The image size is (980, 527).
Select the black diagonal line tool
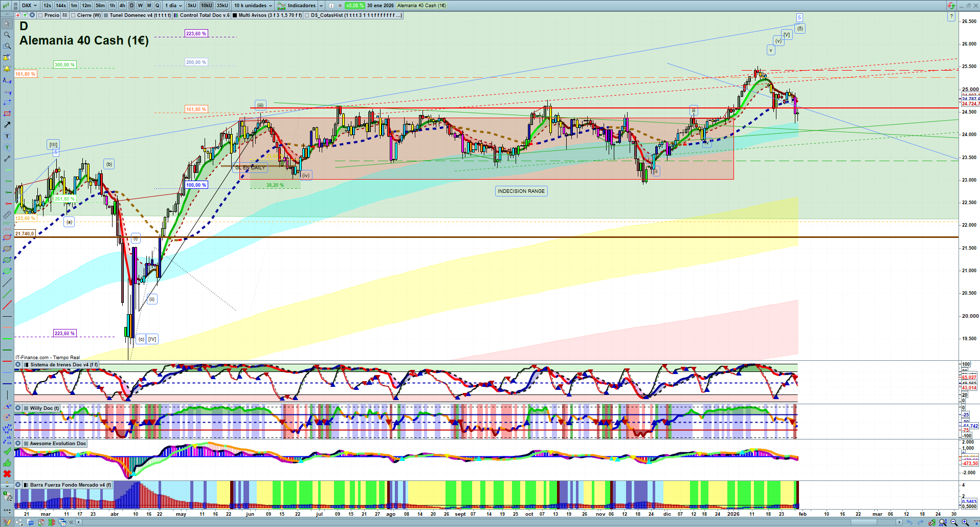(7, 282)
